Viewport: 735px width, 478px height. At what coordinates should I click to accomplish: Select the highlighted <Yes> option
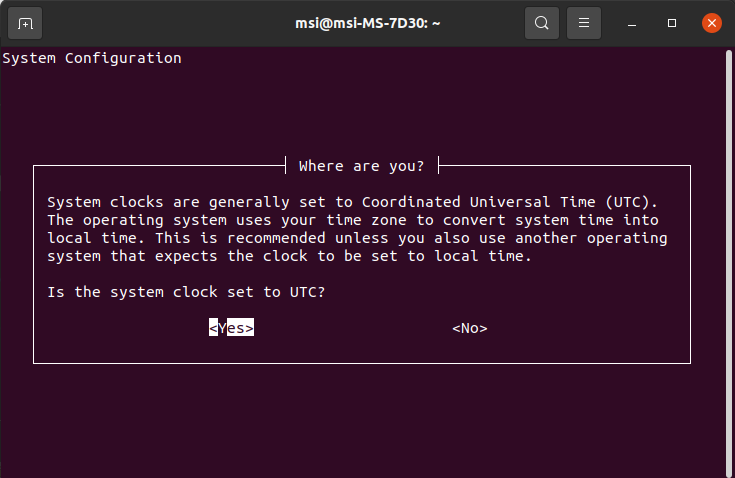(x=232, y=328)
